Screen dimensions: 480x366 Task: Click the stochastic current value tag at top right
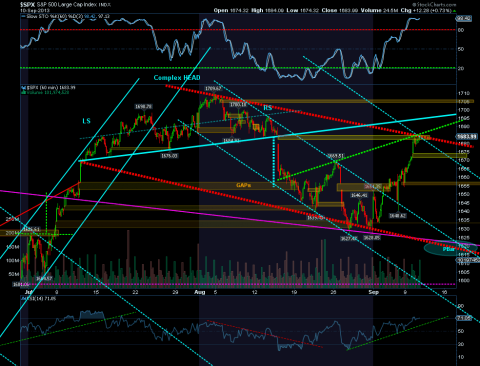[x=464, y=19]
